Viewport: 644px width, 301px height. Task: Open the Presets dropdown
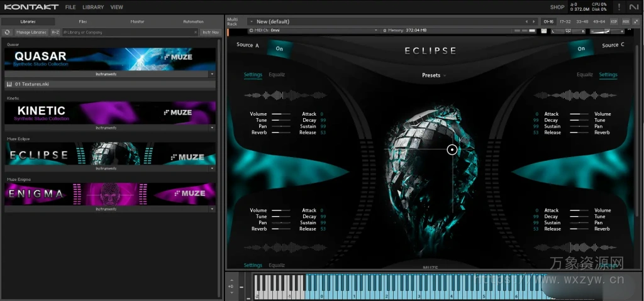click(434, 75)
